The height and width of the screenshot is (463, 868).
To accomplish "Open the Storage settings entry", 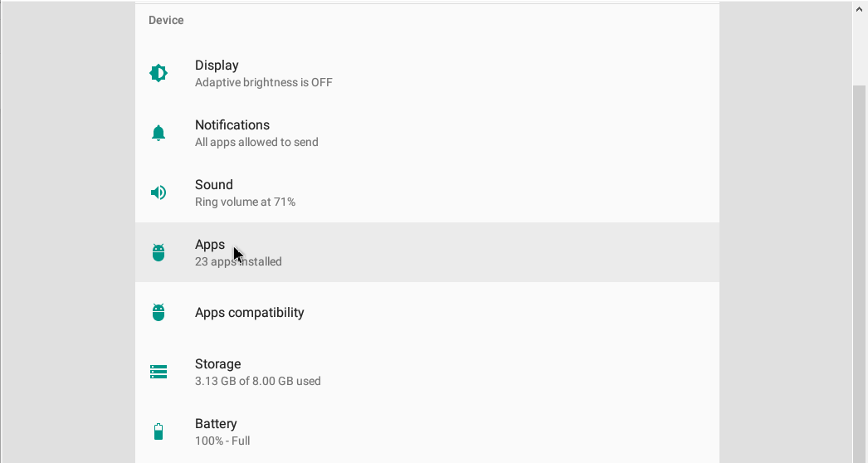I will [x=427, y=372].
